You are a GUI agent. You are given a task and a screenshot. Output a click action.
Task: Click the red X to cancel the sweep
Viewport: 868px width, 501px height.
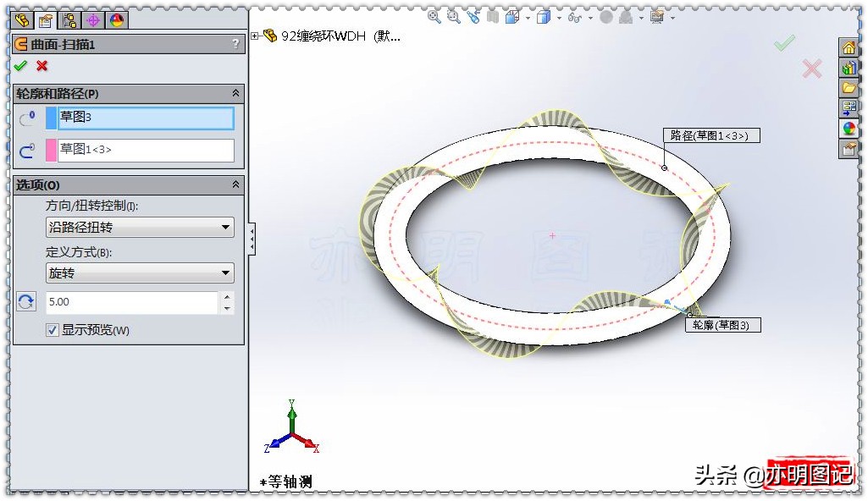click(41, 66)
